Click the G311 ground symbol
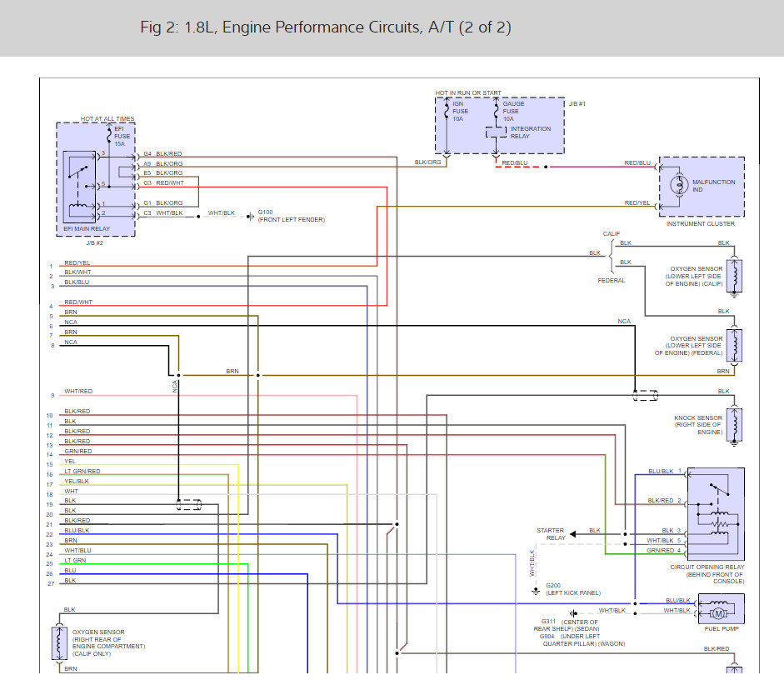 point(573,613)
